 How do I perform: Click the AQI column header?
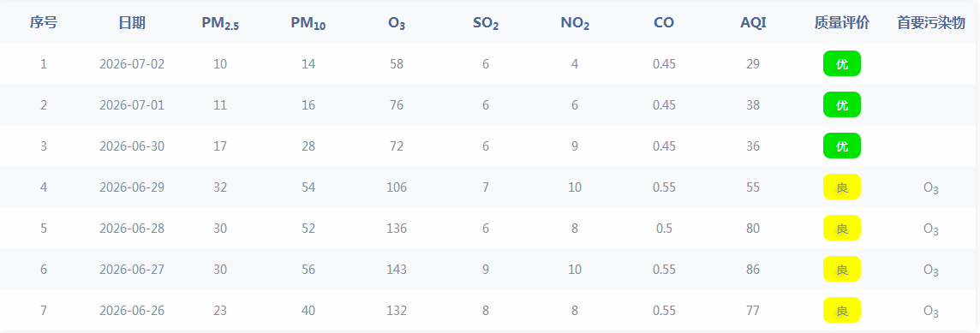click(x=753, y=23)
